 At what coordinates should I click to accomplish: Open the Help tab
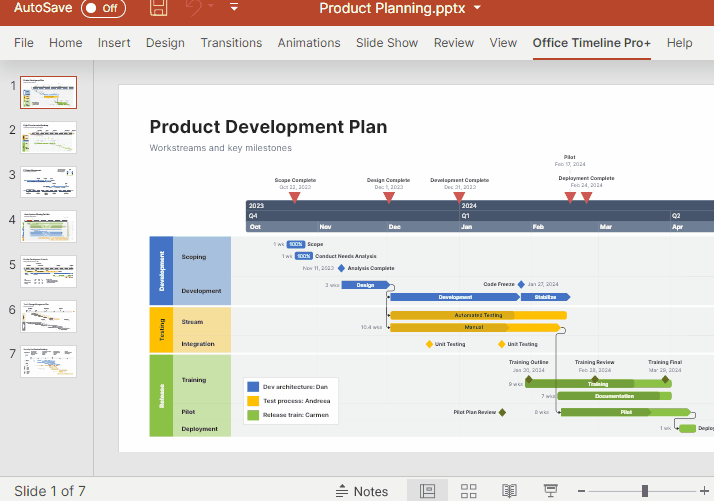coord(679,43)
